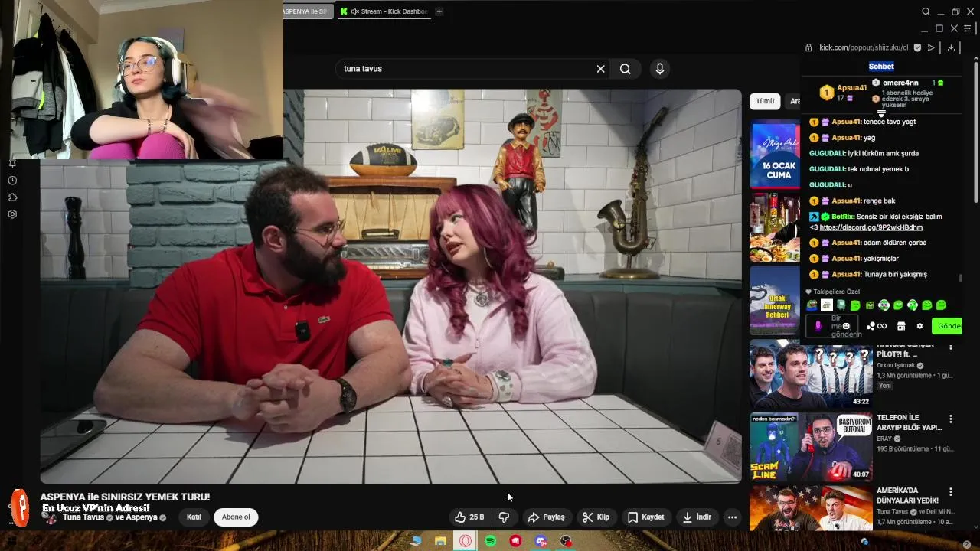
Task: Click the ERAY channel name
Action: [x=884, y=439]
